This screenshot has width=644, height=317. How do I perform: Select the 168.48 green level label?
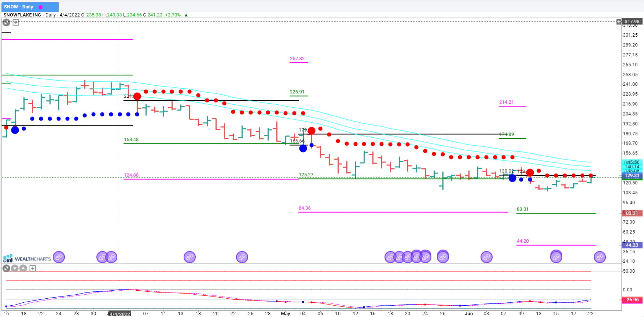click(x=131, y=139)
